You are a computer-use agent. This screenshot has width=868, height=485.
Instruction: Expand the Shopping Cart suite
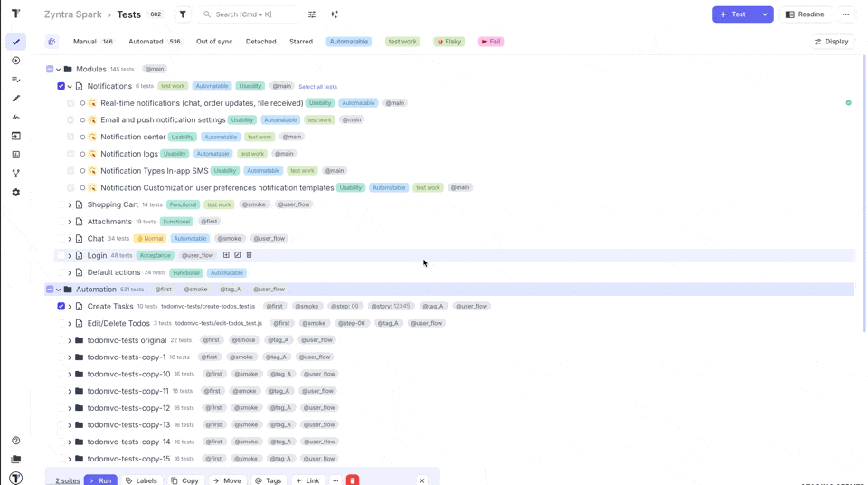[70, 205]
